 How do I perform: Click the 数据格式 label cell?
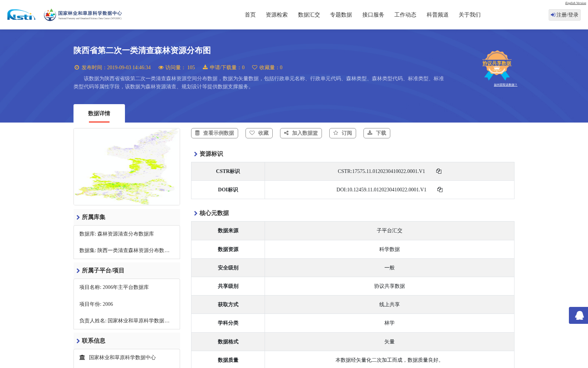tap(228, 342)
